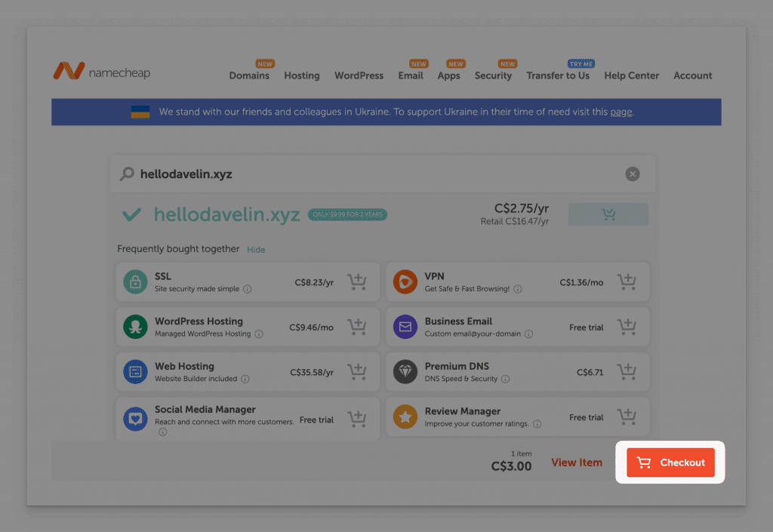The image size is (773, 532).
Task: Click View Item link
Action: tap(577, 463)
